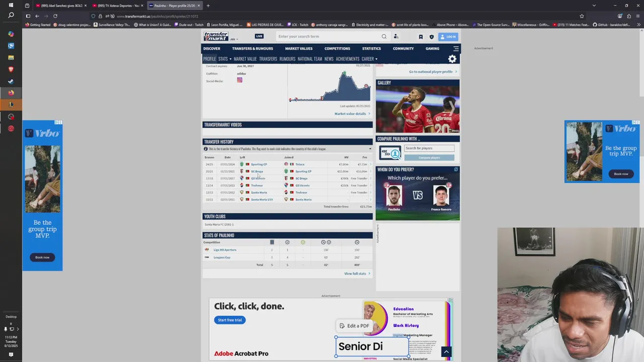644x362 pixels.
Task: Refresh the Whom Do You Prefer poll
Action: (456, 169)
